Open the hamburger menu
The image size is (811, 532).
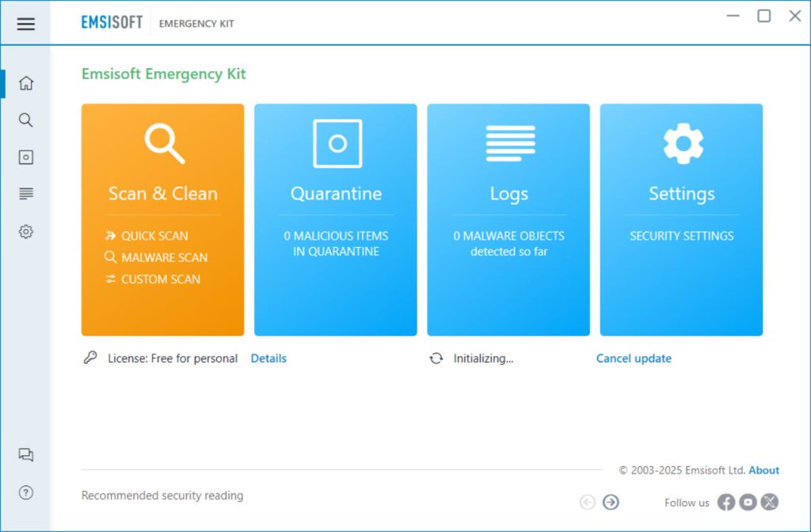coord(26,24)
